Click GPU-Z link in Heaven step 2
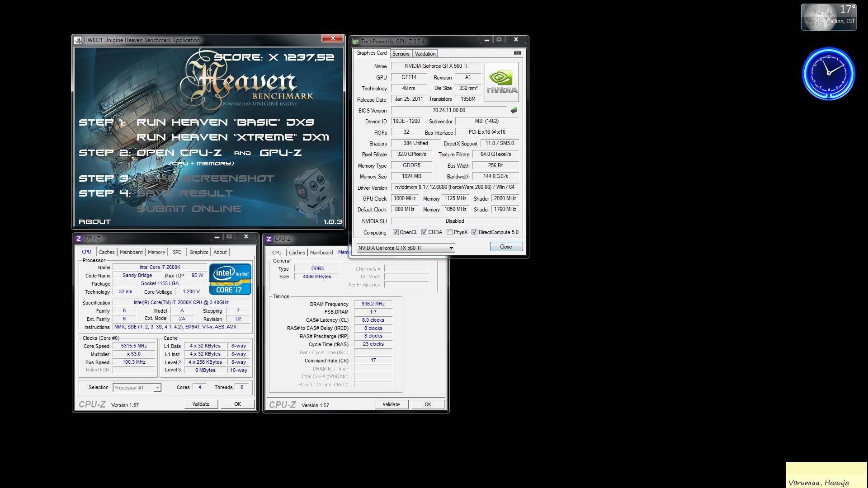 pos(281,153)
